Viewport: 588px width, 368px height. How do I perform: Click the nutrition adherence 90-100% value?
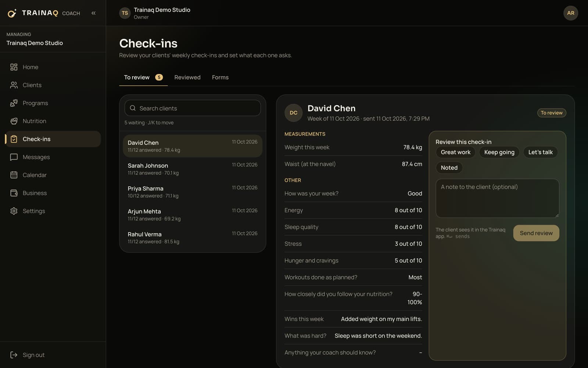(x=415, y=298)
